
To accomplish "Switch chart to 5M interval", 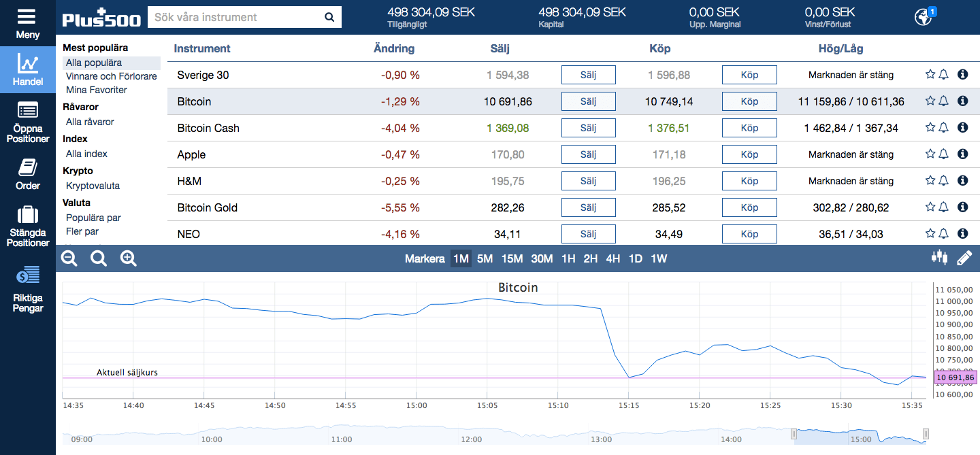I will [485, 258].
